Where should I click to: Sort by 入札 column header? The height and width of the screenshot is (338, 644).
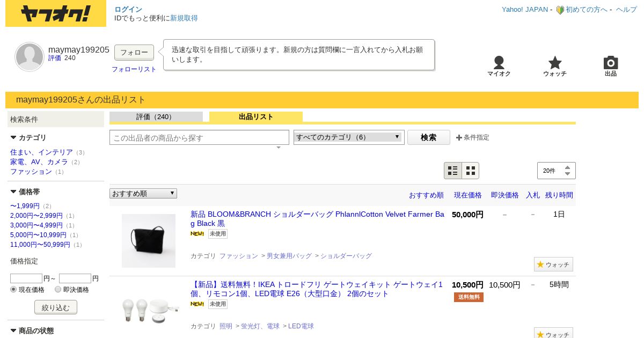pos(533,195)
